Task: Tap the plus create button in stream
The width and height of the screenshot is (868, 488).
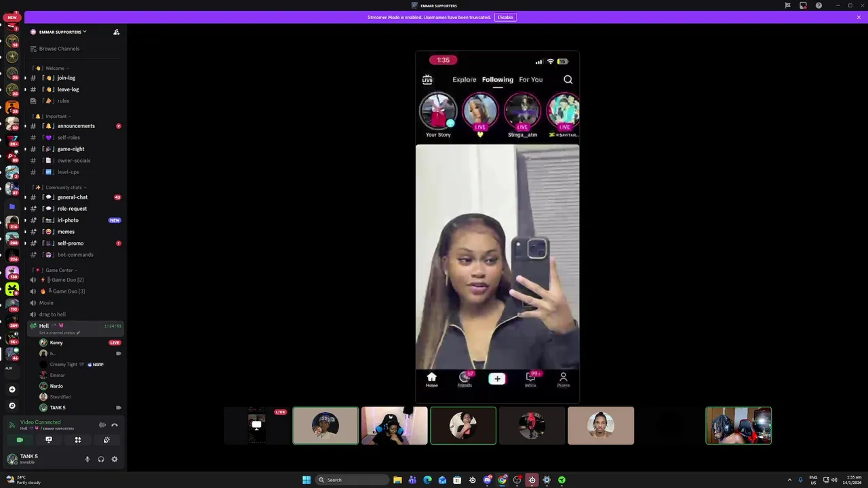Action: click(497, 379)
